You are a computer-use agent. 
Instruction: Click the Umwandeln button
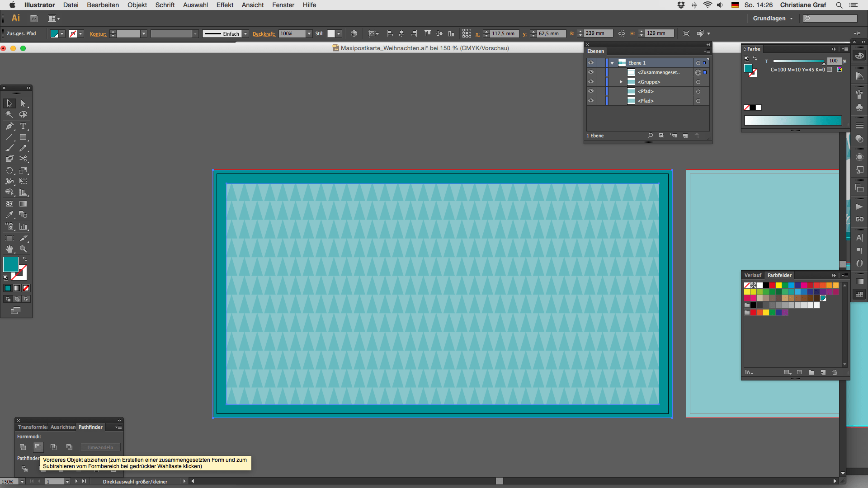point(100,447)
